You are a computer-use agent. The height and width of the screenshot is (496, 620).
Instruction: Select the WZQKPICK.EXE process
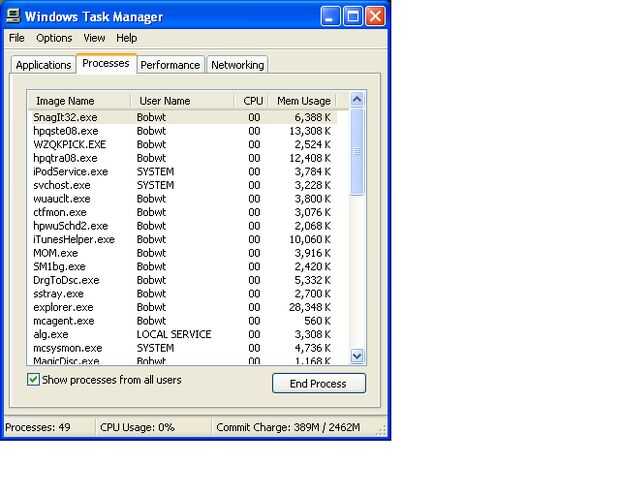coord(182,144)
